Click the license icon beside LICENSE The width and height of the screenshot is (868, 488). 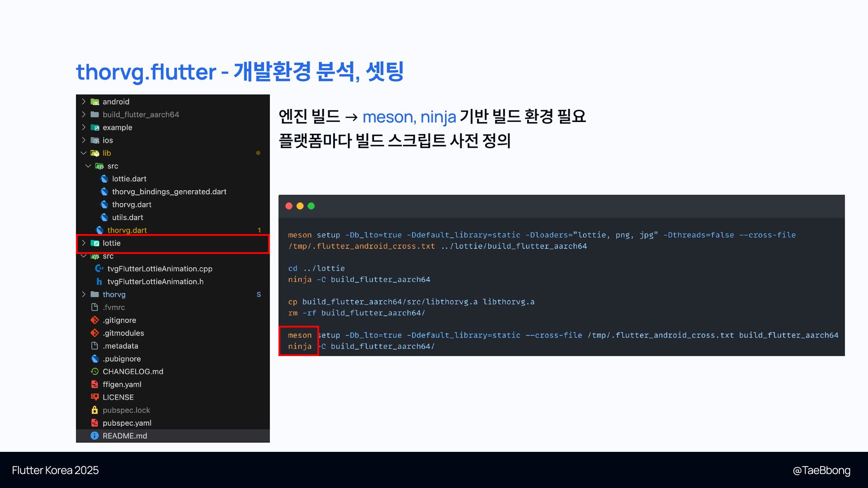(94, 397)
